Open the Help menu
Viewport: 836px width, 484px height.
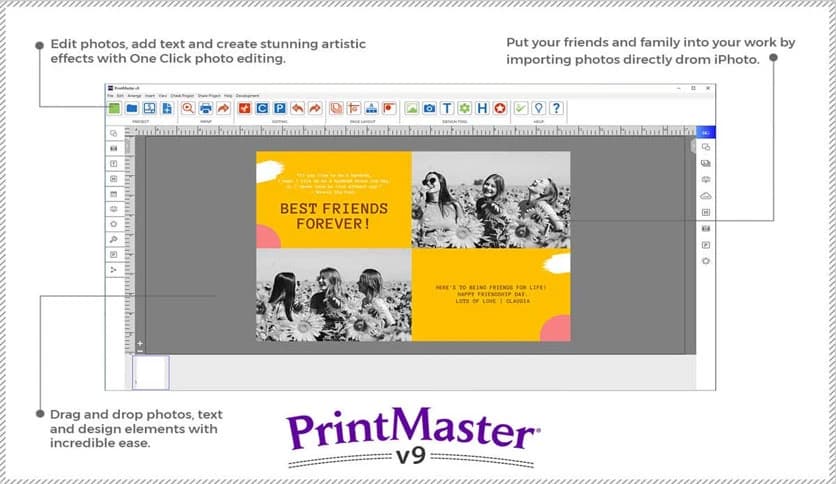tap(228, 96)
